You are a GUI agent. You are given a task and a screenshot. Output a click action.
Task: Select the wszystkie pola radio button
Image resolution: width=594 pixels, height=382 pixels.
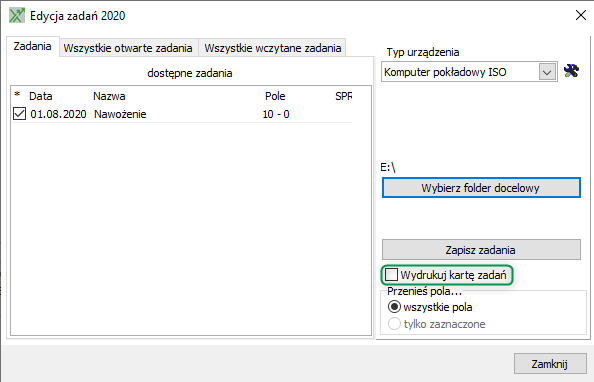394,307
